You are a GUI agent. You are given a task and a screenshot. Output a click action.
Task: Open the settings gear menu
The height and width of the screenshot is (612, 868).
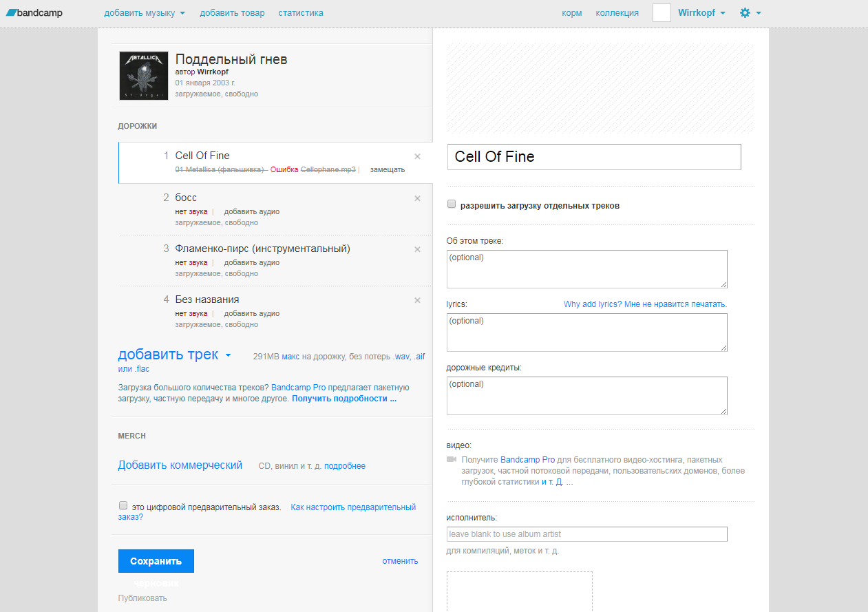click(750, 12)
